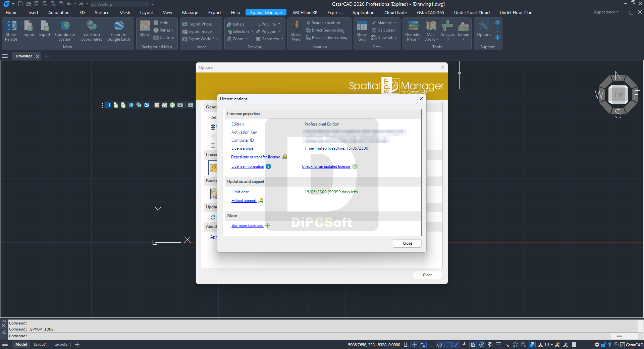Screen dimensions: 644x349
Task: Switch to the ARCHLine.XP tab
Action: coord(305,13)
